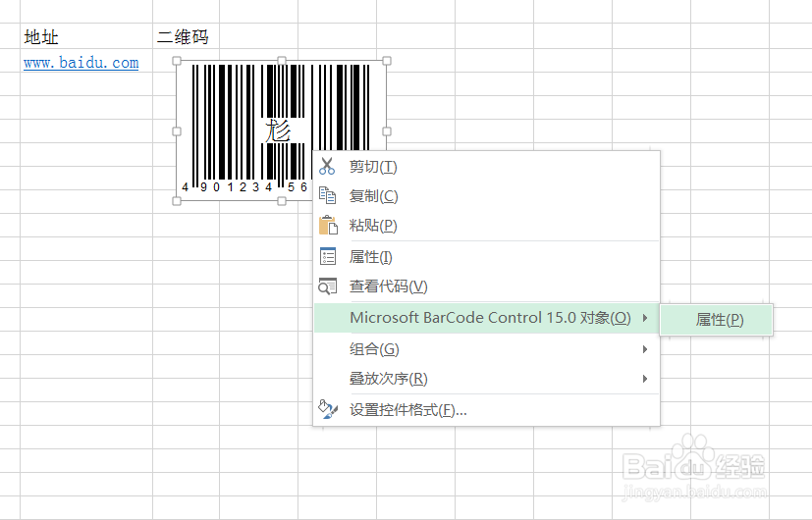Open the www.baidu.com hyperlink
The image size is (812, 520).
[x=81, y=63]
